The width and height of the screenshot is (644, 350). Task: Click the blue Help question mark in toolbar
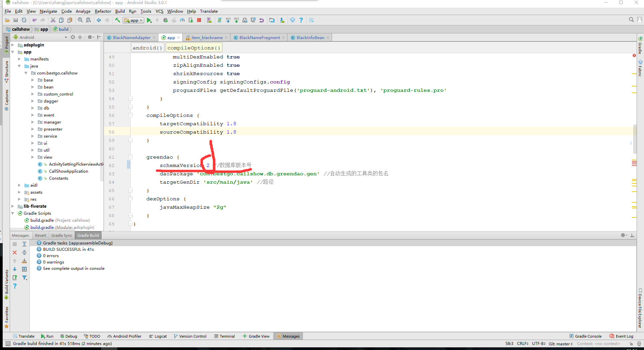(301, 20)
